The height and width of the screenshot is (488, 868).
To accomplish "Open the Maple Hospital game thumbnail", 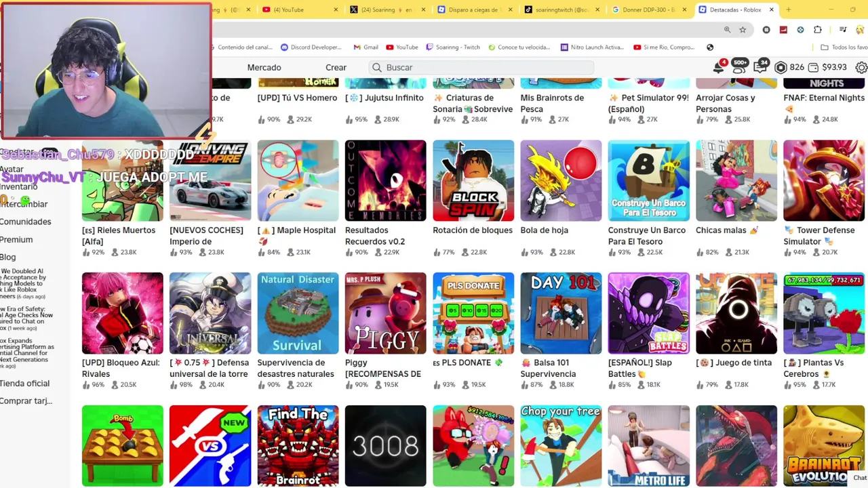I will click(x=298, y=180).
